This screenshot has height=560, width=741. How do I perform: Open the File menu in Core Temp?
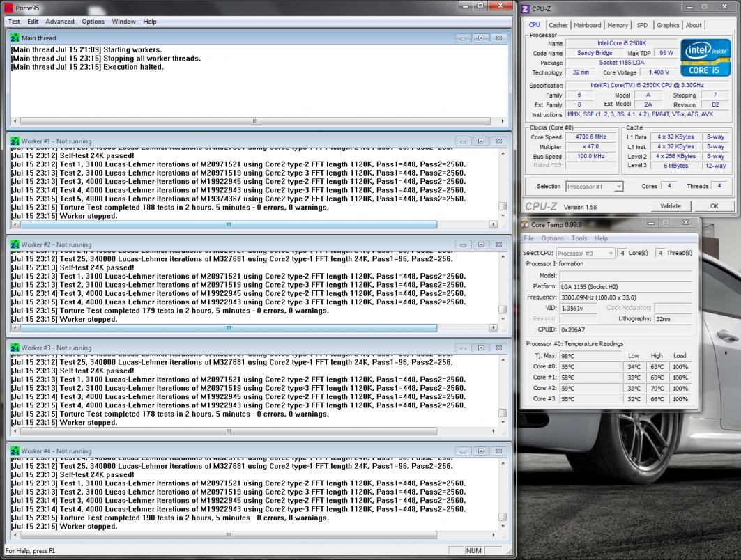tap(528, 238)
